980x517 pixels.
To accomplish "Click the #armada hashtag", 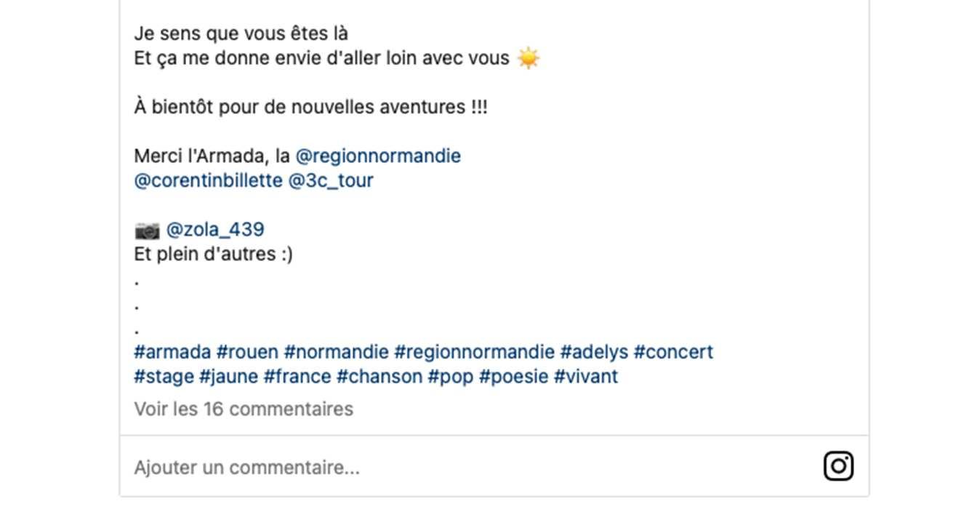I will 172,352.
